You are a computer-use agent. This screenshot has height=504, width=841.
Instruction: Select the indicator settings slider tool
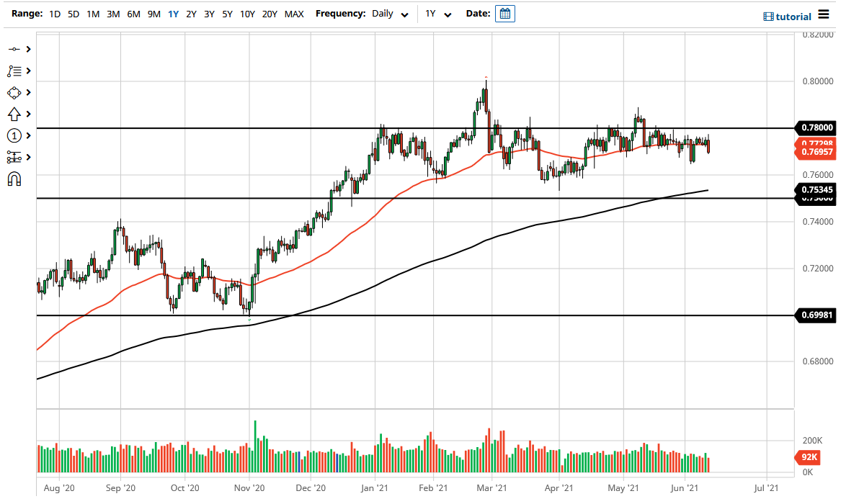[x=14, y=157]
